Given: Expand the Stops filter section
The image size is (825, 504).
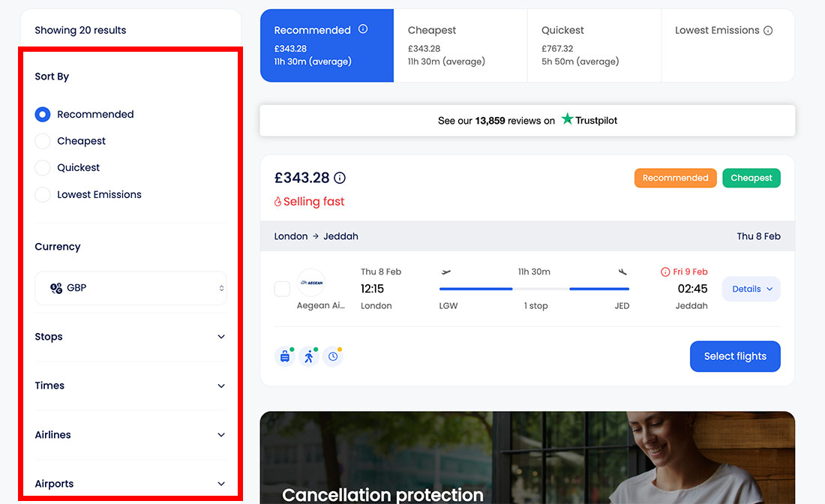Looking at the screenshot, I should coord(130,337).
